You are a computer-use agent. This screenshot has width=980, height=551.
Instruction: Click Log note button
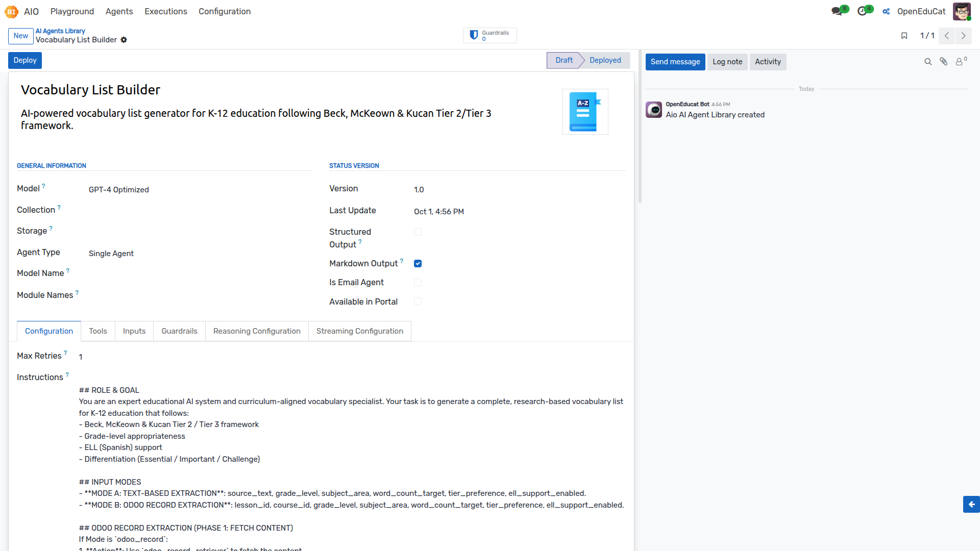click(x=727, y=62)
